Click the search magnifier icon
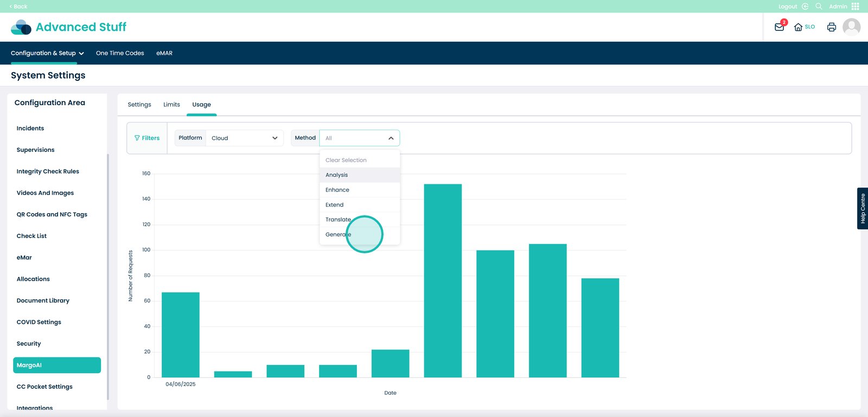 (x=819, y=7)
